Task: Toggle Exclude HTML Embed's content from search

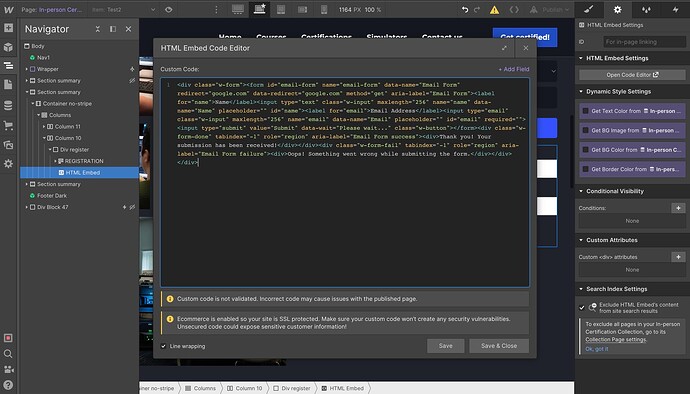Action: 582,308
